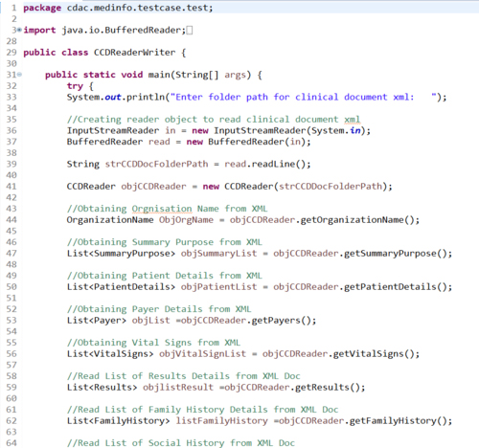
Task: Click the comment about Social History
Action: tap(181, 443)
